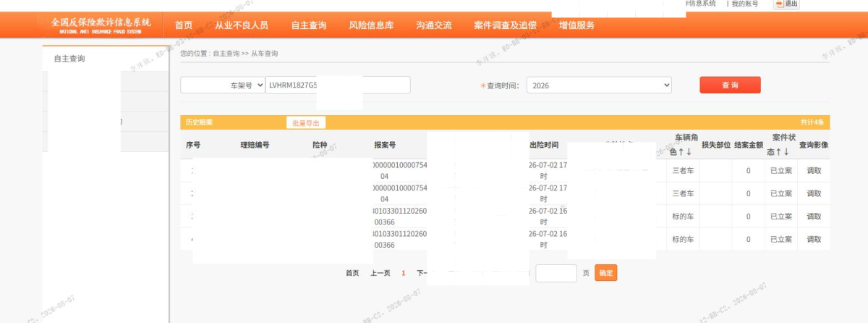868x323 pixels.
Task: Log out using the 退出 button
Action: [786, 4]
